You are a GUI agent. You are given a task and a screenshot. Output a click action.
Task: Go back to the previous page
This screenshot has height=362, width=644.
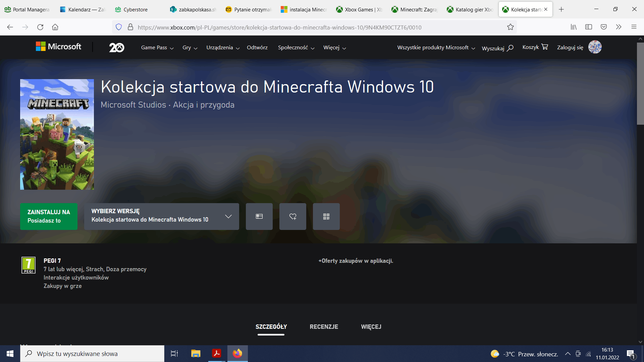click(10, 27)
